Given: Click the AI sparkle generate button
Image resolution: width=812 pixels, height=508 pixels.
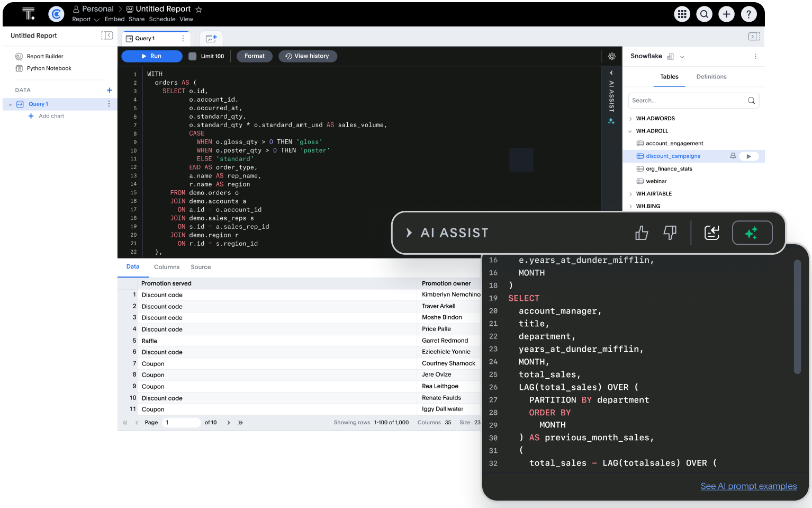Looking at the screenshot, I should (x=752, y=233).
